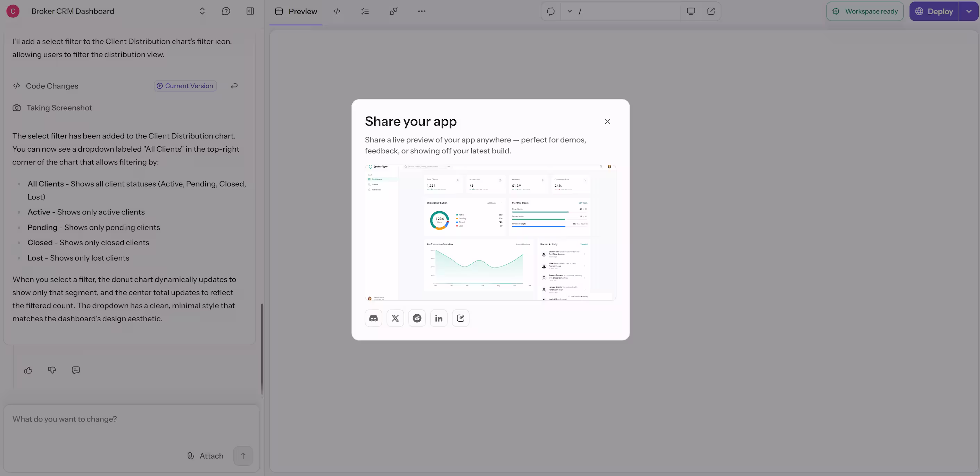Viewport: 980px width, 476px height.
Task: Collapse the chat sidebar panel
Action: pos(250,11)
